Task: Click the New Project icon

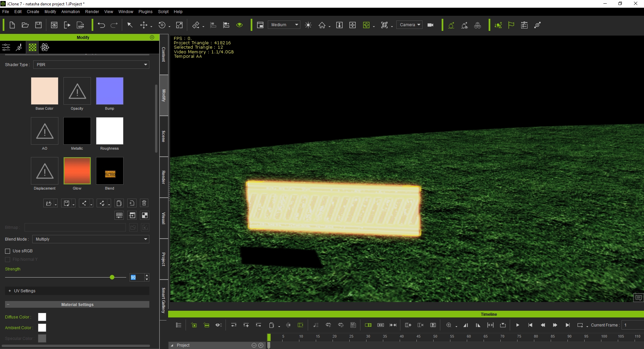Action: click(12, 25)
